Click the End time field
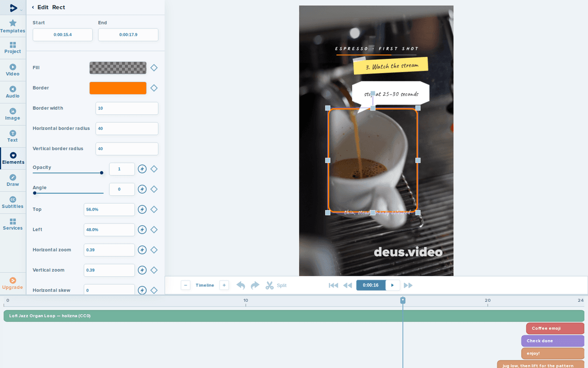The width and height of the screenshot is (588, 368). [128, 35]
